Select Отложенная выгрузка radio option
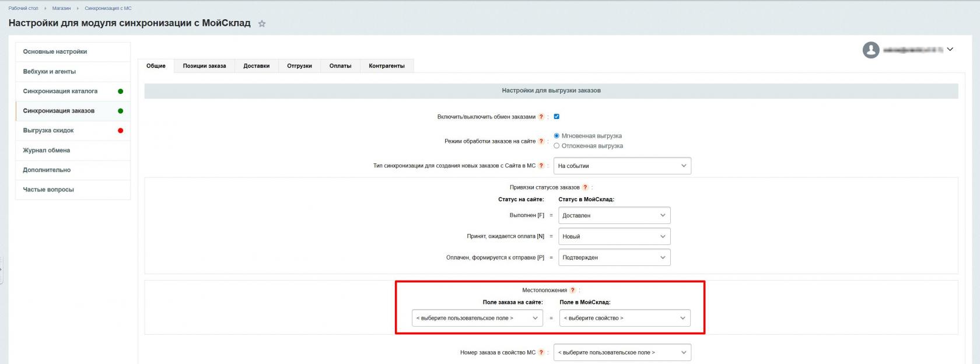Image resolution: width=980 pixels, height=364 pixels. coord(556,146)
